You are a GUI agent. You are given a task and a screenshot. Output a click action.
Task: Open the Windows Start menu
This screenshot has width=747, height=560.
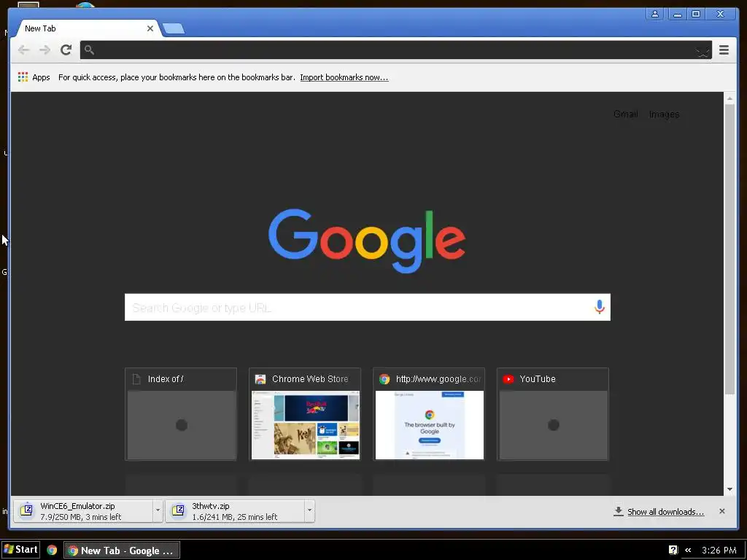pyautogui.click(x=20, y=550)
